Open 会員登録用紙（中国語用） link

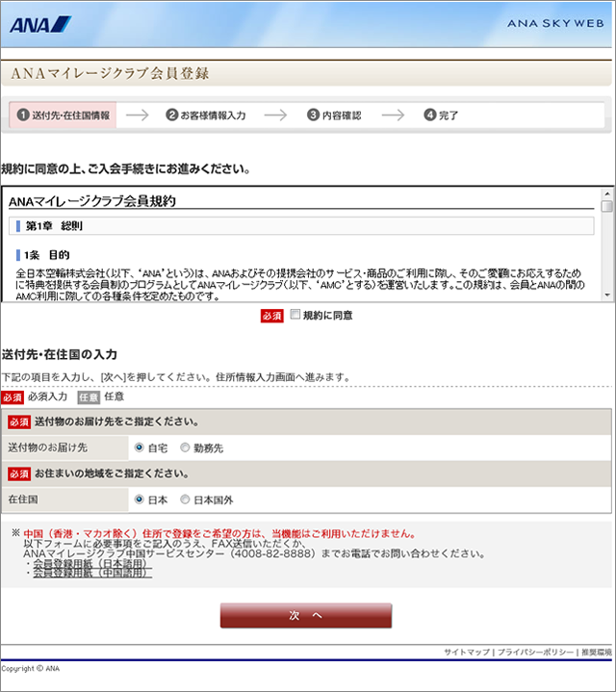tap(92, 573)
